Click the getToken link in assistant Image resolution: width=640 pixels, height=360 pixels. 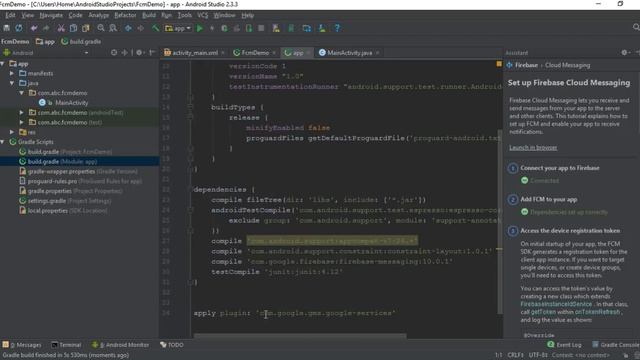(x=543, y=312)
